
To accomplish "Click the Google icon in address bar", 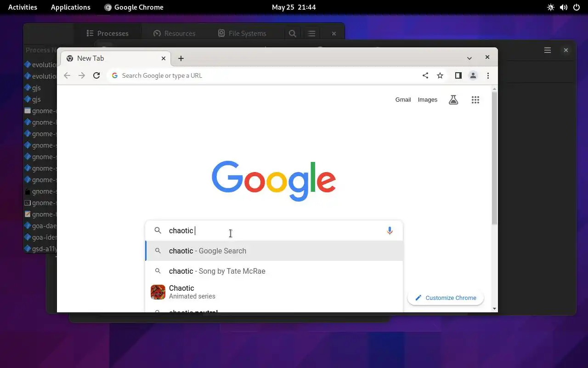I will point(115,75).
